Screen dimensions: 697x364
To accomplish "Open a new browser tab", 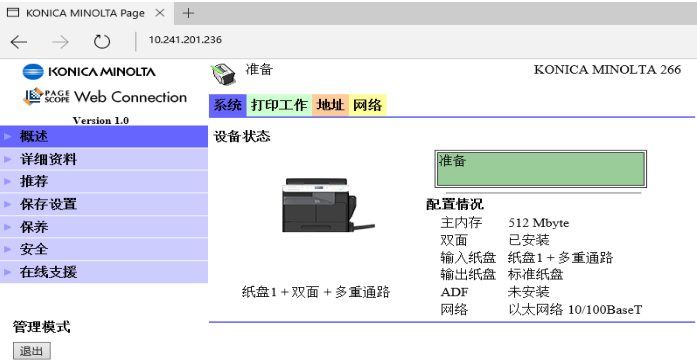I will 188,13.
